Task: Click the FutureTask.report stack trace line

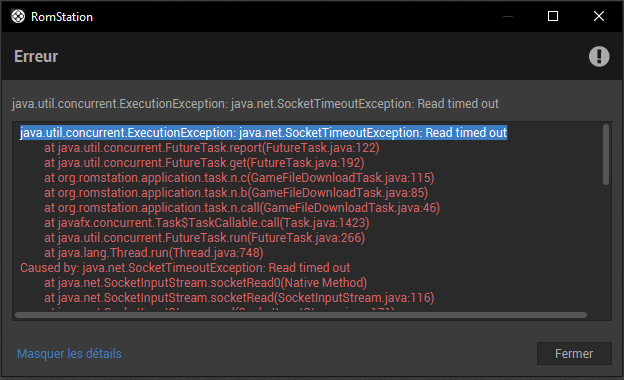Action: tap(212, 148)
